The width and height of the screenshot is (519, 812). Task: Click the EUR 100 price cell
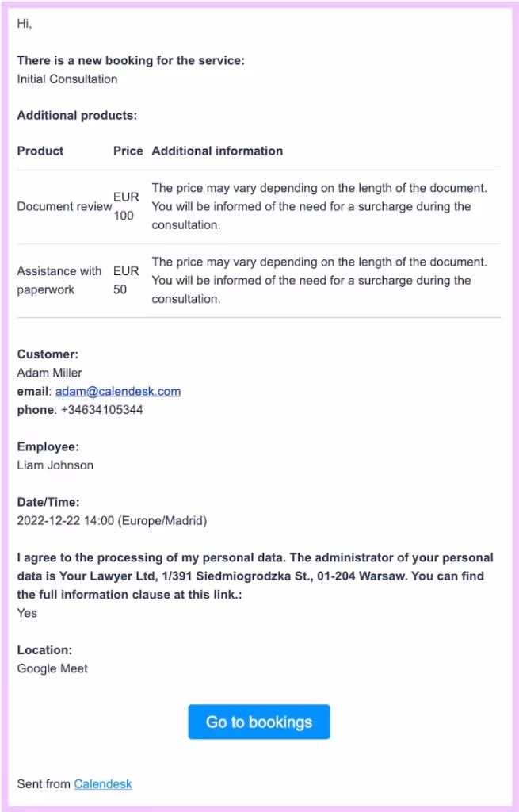point(125,206)
